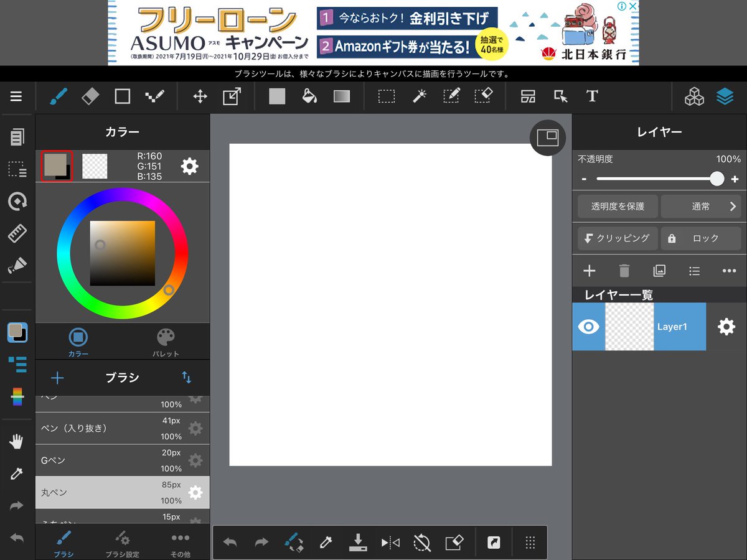Open the hamburger main menu

pyautogui.click(x=16, y=96)
